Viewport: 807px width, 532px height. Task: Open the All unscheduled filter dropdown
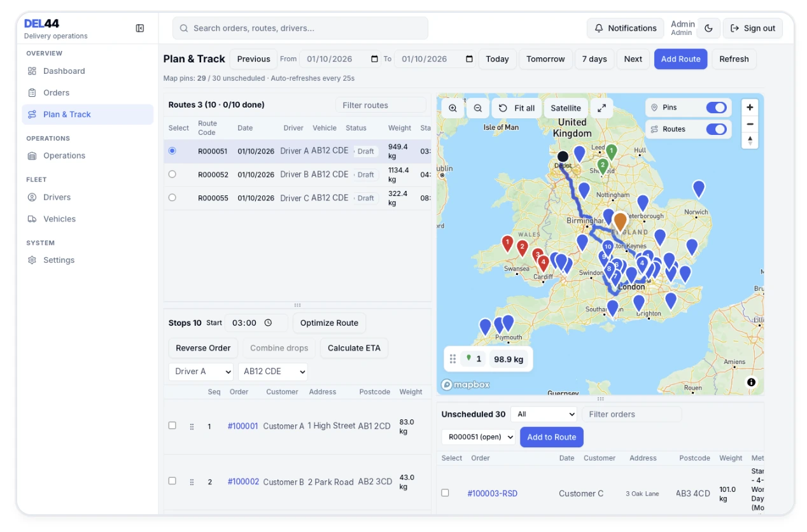coord(544,414)
